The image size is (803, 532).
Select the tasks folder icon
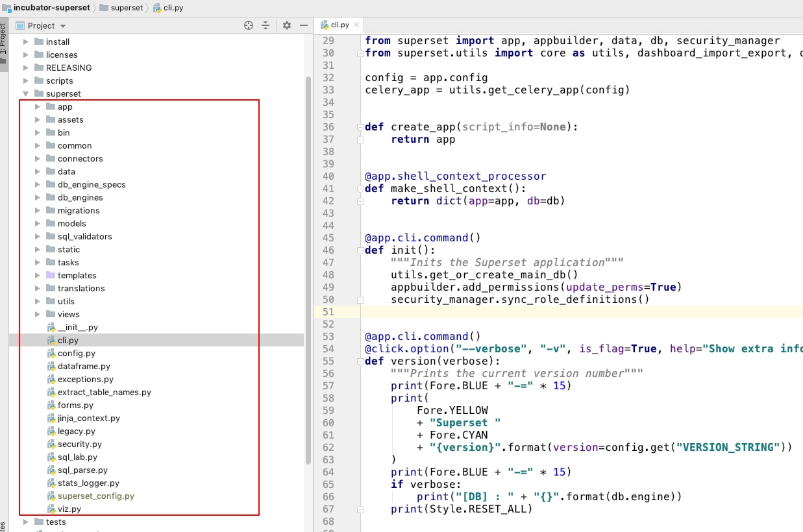tap(51, 262)
